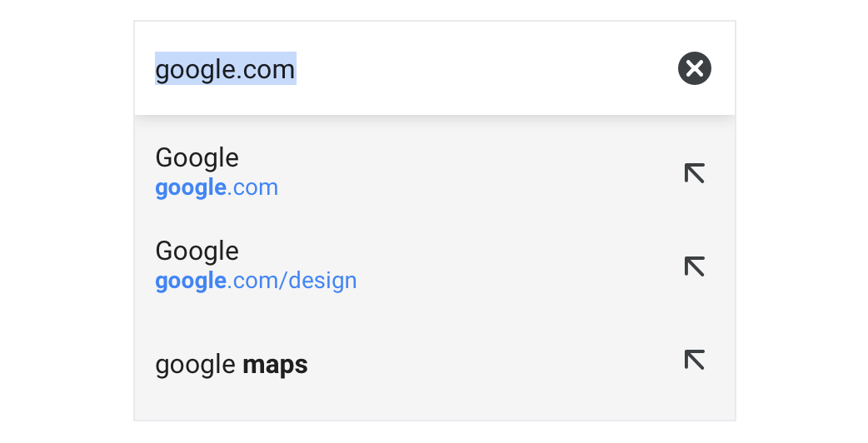This screenshot has height=443, width=868.
Task: Click the arrow icon beside the google.com suggestion
Action: click(694, 173)
